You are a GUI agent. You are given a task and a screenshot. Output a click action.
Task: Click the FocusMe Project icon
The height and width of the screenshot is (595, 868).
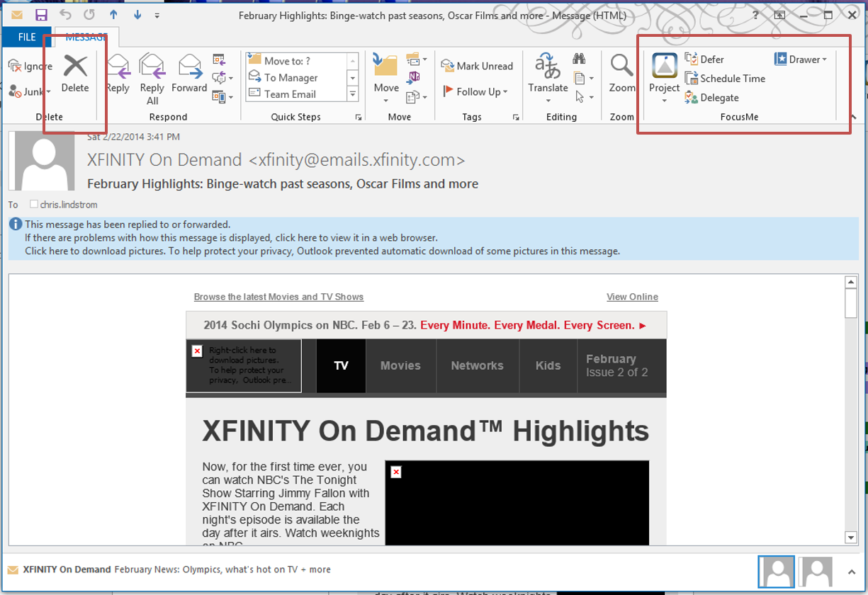[x=665, y=66]
